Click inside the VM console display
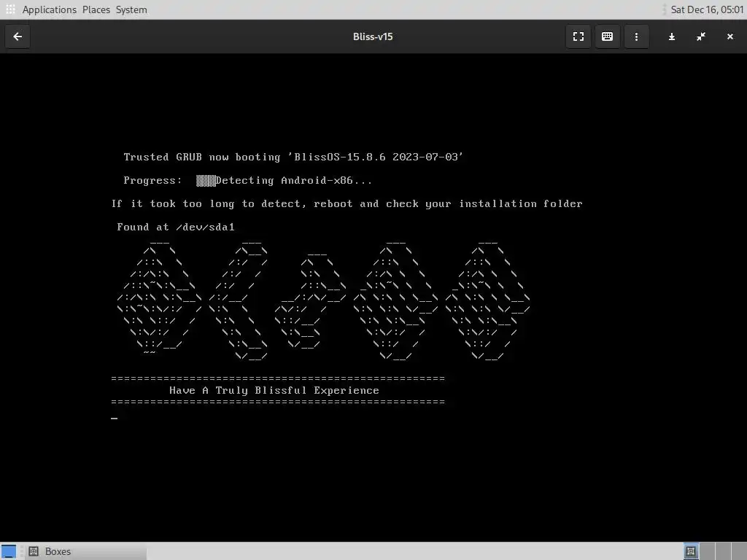 click(373, 297)
